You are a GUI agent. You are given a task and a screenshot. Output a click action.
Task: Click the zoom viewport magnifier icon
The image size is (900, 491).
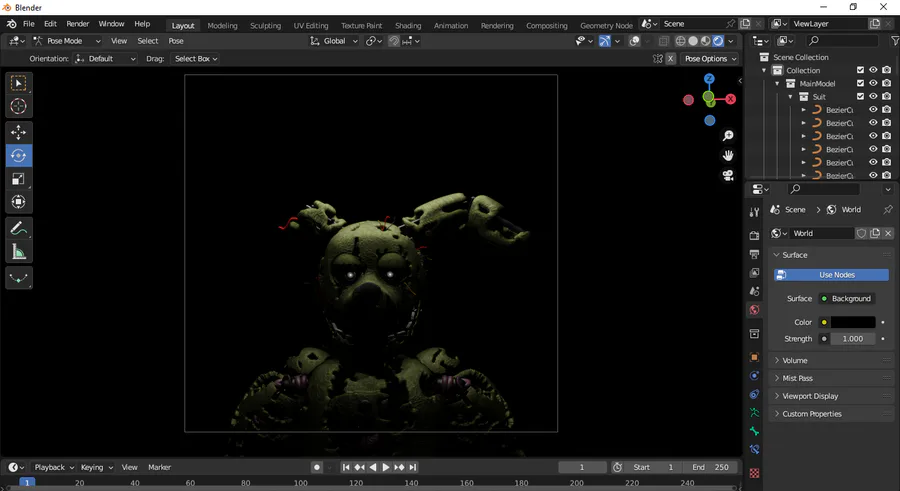pyautogui.click(x=728, y=136)
